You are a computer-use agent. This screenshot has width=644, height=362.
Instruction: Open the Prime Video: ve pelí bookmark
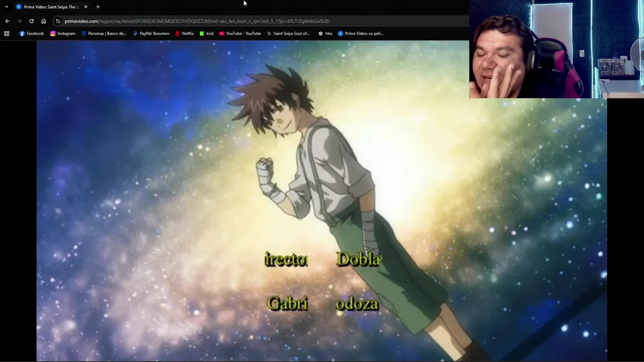[x=360, y=34]
